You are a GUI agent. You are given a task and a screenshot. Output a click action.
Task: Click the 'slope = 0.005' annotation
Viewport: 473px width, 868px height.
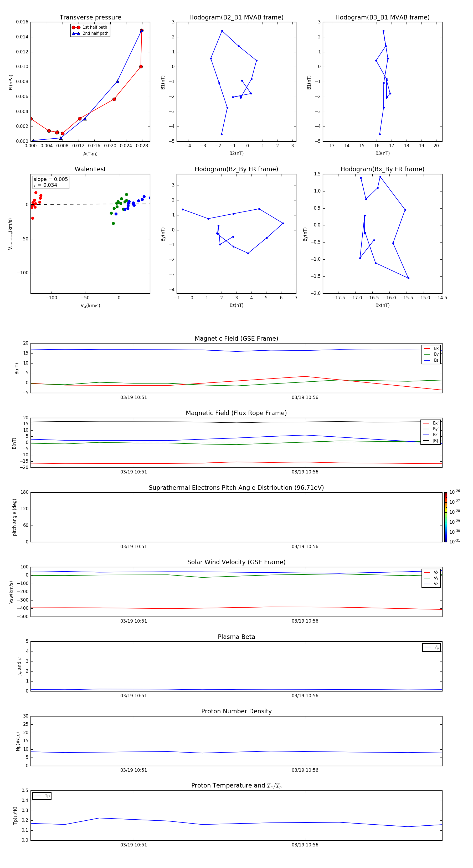51,179
